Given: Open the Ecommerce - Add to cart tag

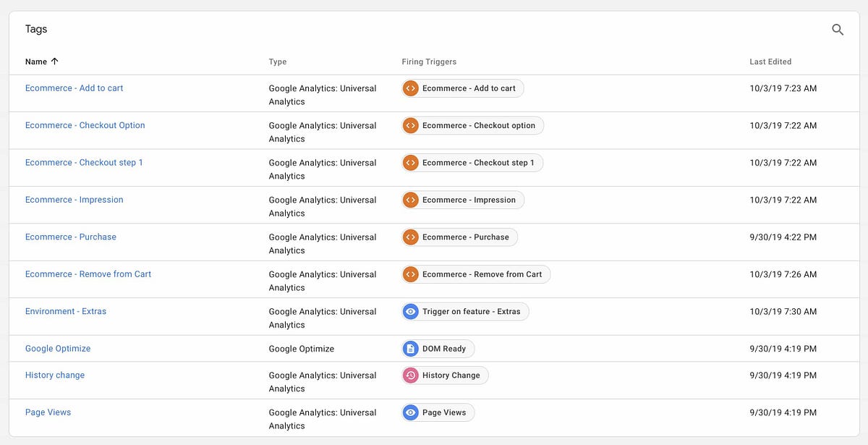Looking at the screenshot, I should point(74,88).
